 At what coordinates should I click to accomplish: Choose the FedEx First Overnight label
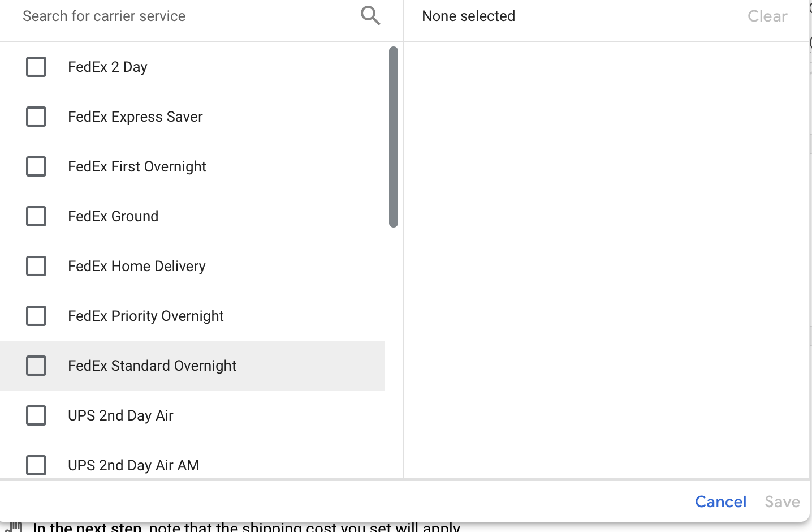pos(137,166)
